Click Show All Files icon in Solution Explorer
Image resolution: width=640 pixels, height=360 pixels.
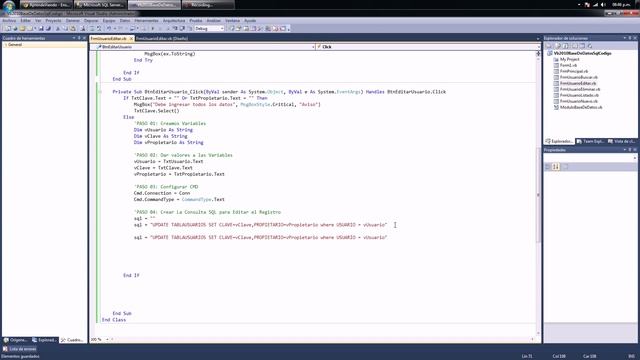click(x=558, y=46)
